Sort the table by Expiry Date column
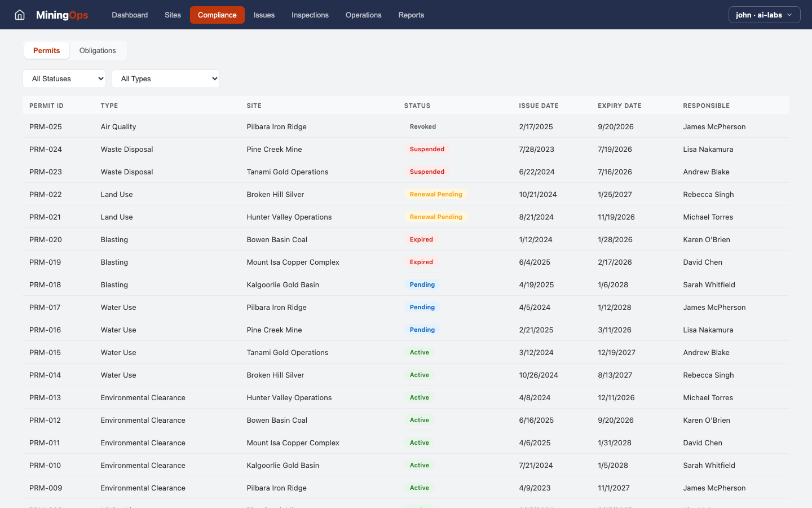The height and width of the screenshot is (508, 812). click(x=619, y=106)
